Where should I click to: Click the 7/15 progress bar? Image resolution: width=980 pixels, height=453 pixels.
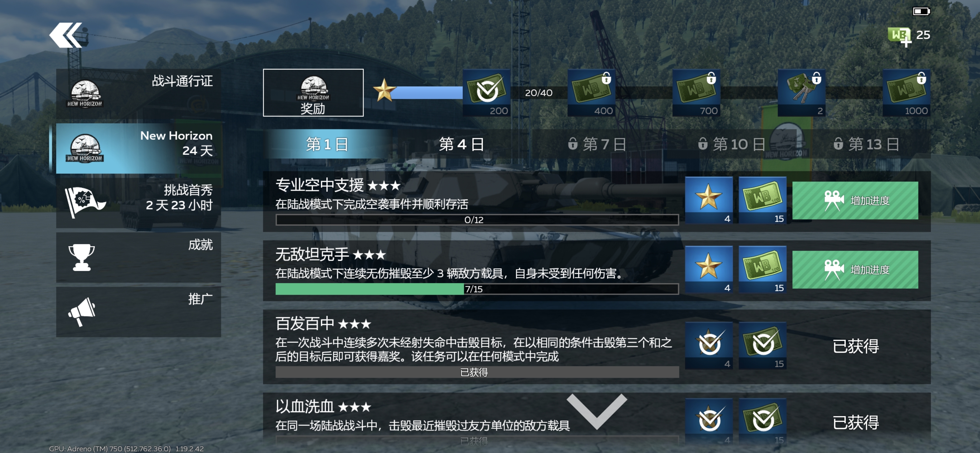[477, 289]
